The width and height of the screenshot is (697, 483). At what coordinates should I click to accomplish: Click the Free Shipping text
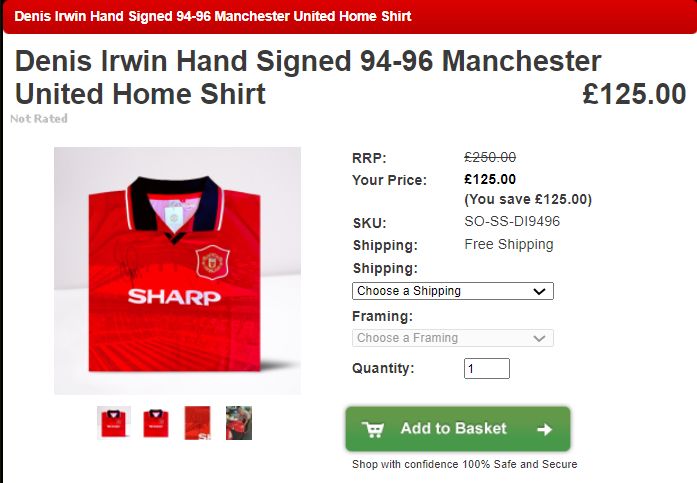509,244
